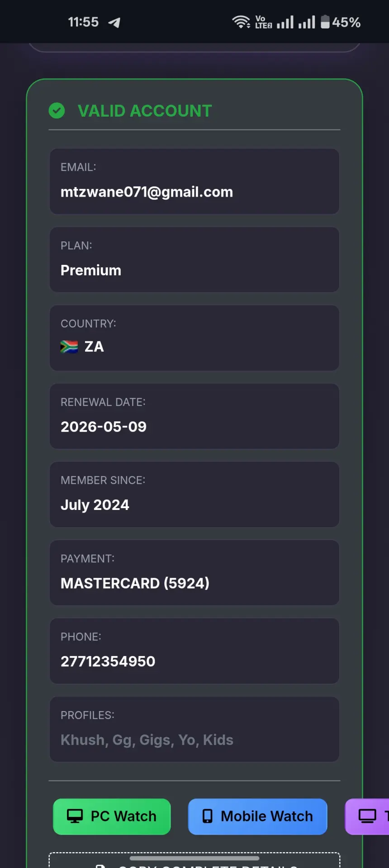Open the Mobile Watch button

coord(257,816)
